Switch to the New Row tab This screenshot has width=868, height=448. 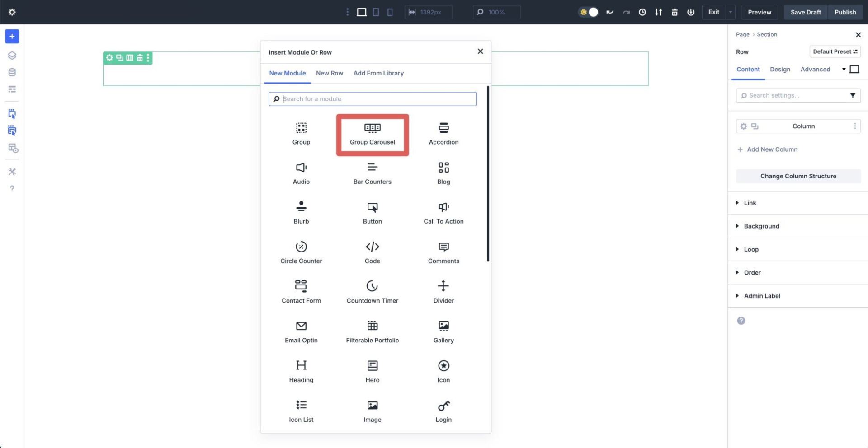coord(330,73)
